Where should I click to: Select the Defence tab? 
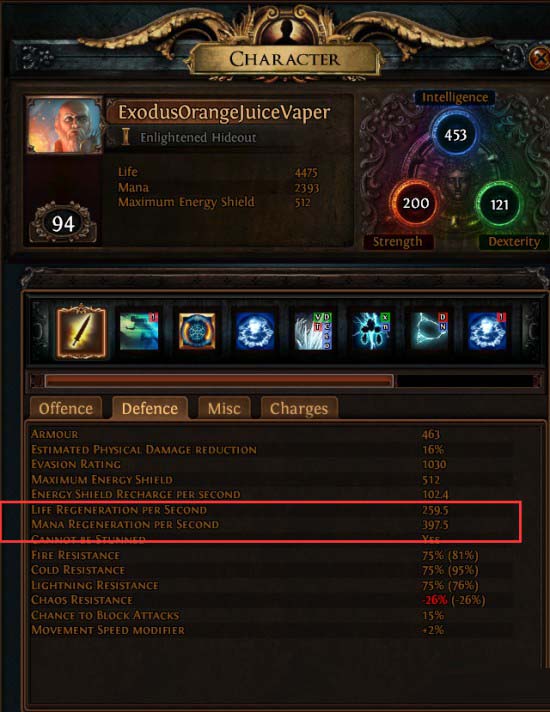click(150, 408)
